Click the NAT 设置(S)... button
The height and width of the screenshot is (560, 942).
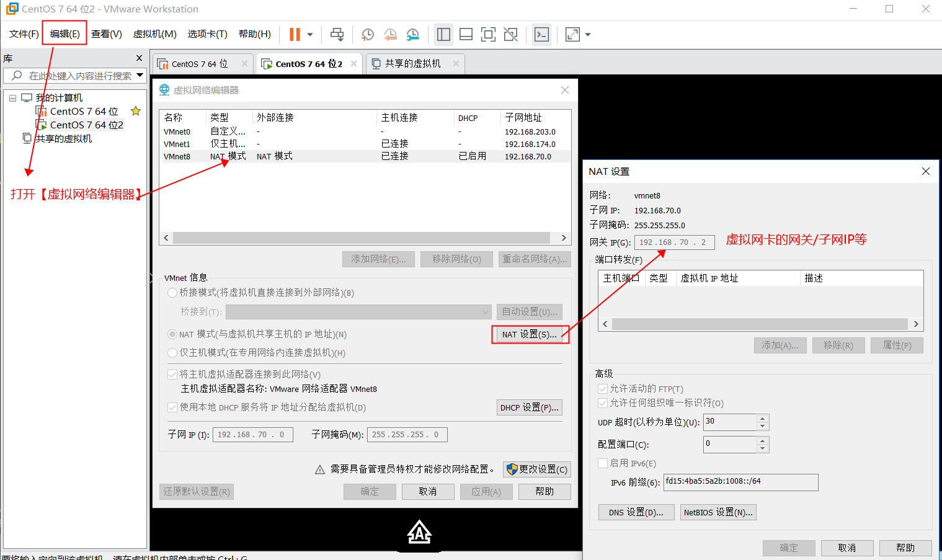530,334
